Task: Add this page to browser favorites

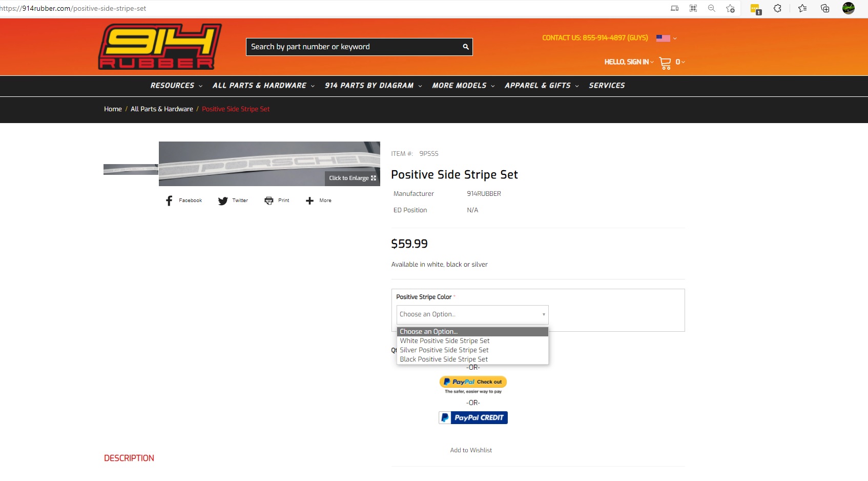Action: pos(730,8)
